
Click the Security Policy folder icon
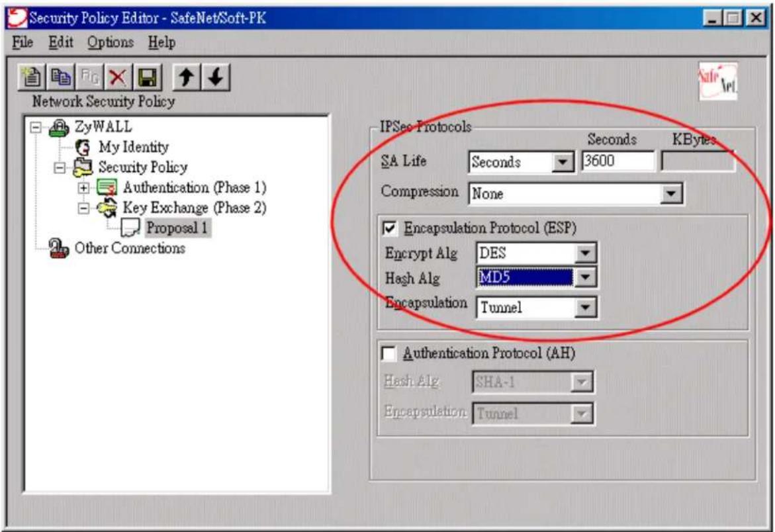coord(83,167)
